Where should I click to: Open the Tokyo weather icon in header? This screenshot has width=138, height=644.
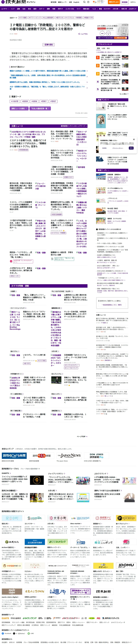[x=95, y=2]
